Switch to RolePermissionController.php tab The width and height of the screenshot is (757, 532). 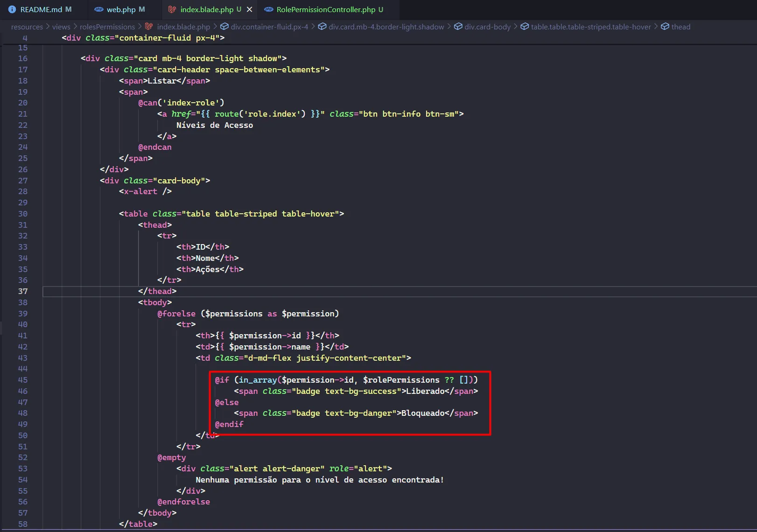[x=326, y=9]
